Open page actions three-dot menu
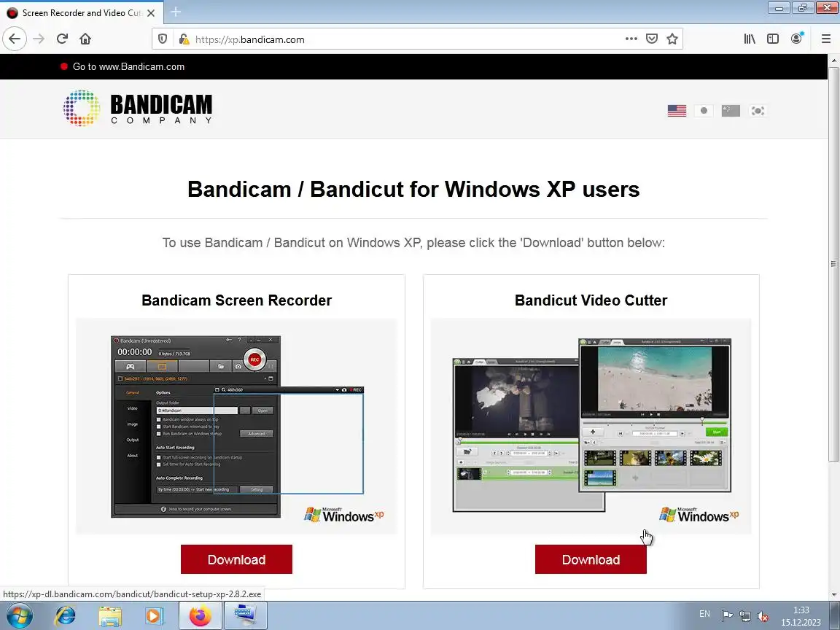 631,39
